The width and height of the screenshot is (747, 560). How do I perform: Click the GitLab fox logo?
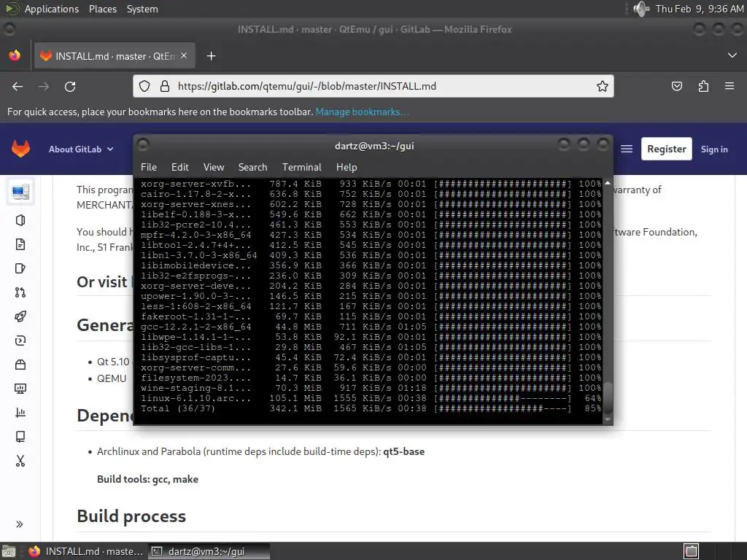pyautogui.click(x=20, y=149)
